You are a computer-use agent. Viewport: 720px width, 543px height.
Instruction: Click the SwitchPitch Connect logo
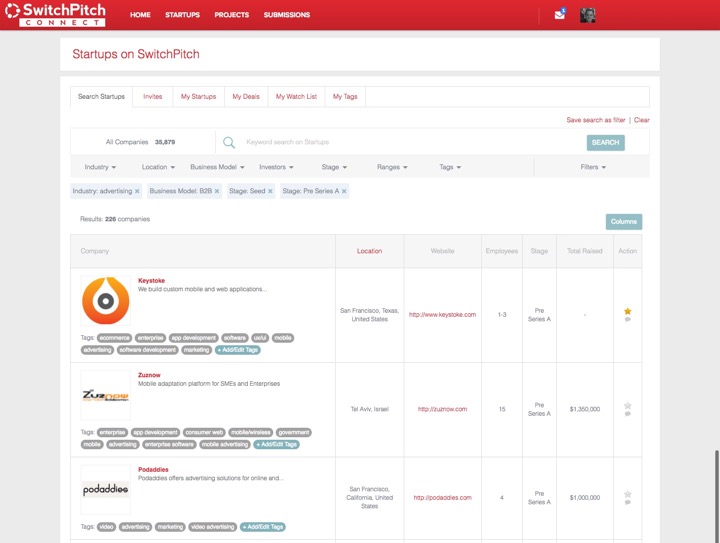point(56,15)
